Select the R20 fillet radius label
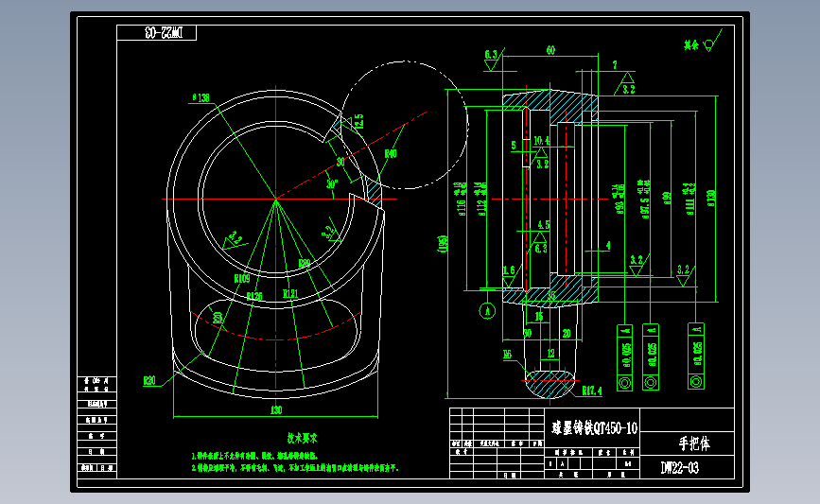820x504 pixels. pos(149,381)
